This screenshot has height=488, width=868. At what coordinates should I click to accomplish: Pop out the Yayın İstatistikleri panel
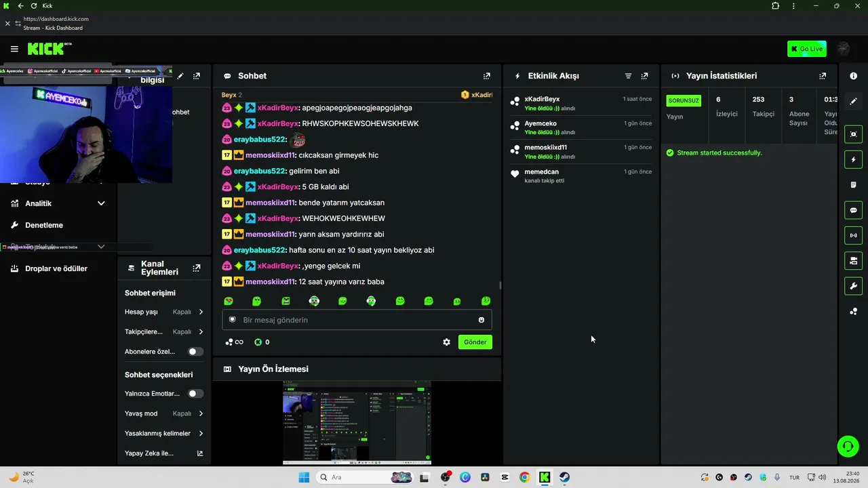[x=823, y=76]
